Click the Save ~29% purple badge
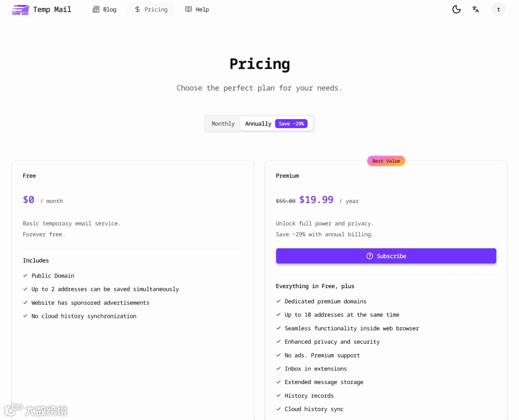 (291, 124)
